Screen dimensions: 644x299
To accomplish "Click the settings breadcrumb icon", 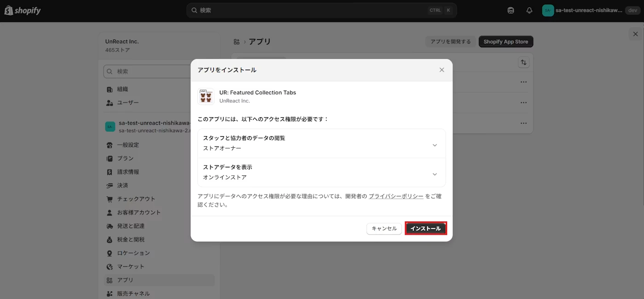I will pyautogui.click(x=236, y=41).
